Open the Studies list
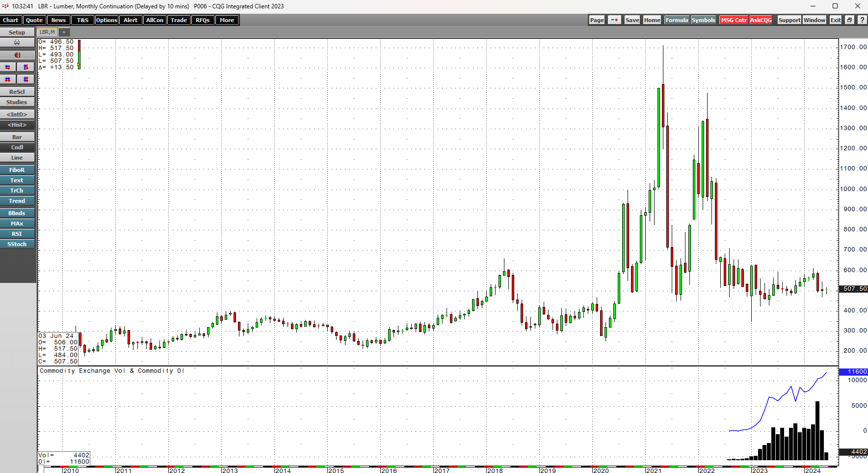 17,102
